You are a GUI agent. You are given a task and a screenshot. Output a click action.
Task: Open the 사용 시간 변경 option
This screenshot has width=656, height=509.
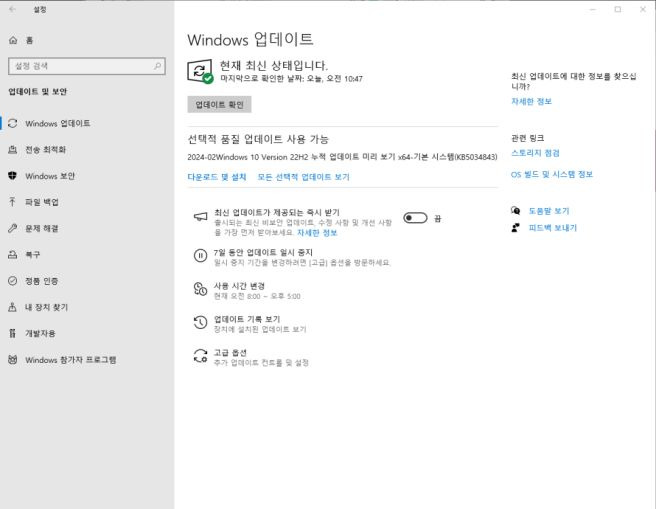point(247,290)
